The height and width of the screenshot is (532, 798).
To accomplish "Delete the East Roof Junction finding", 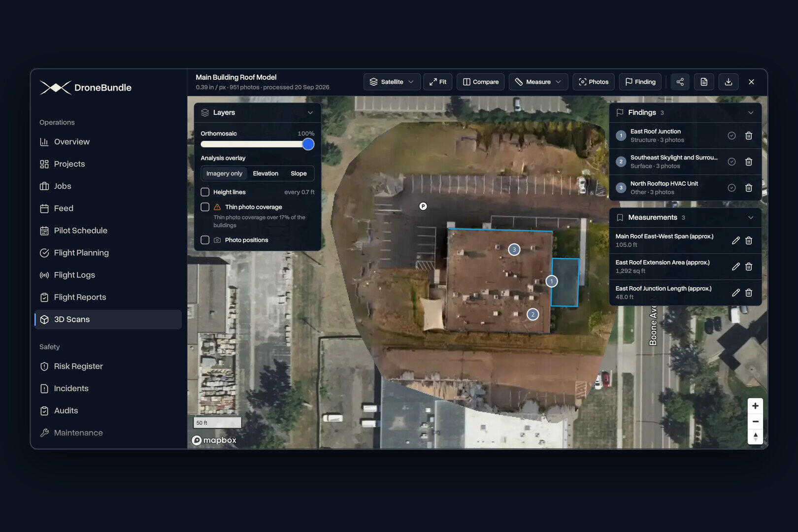I will (748, 135).
